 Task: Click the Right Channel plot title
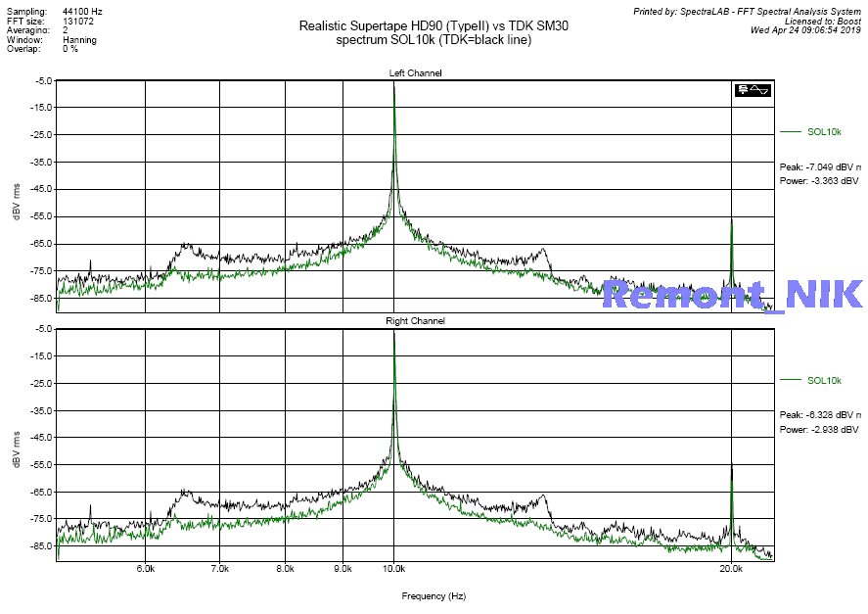(415, 321)
